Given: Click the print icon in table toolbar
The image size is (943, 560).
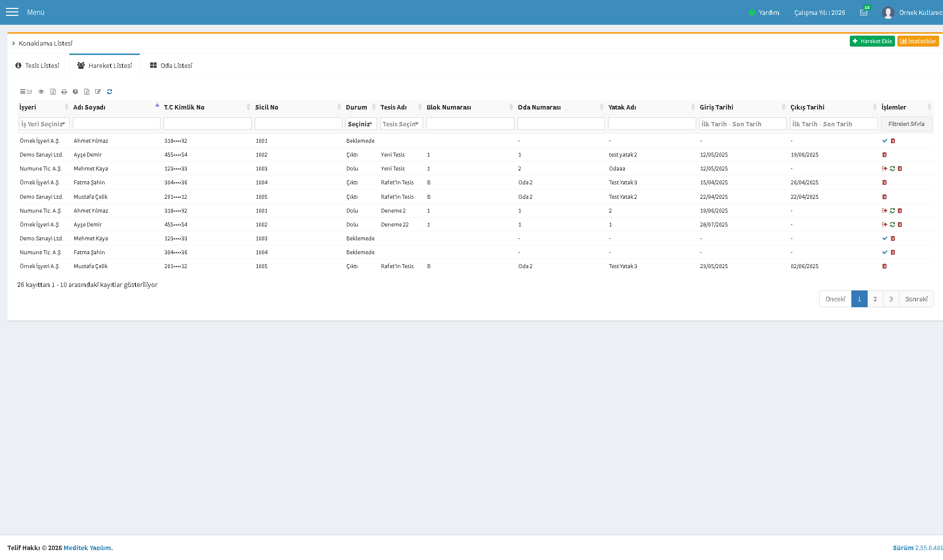Looking at the screenshot, I should [64, 92].
